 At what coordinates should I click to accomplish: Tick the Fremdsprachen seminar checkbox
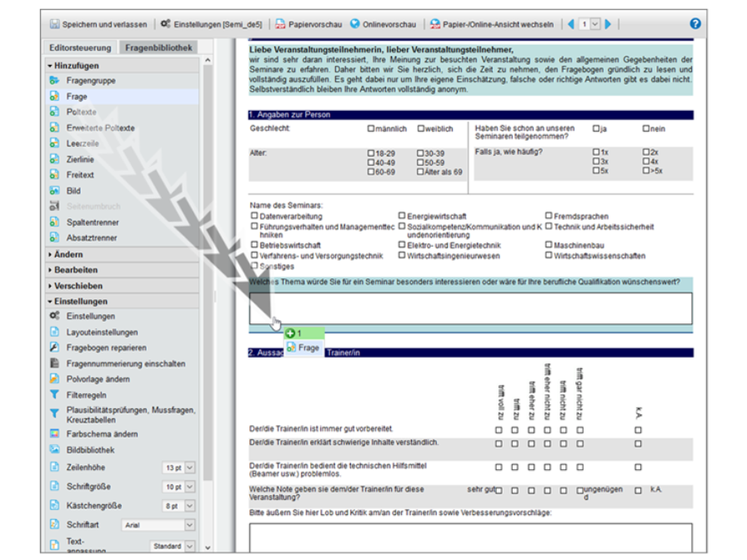(x=549, y=215)
